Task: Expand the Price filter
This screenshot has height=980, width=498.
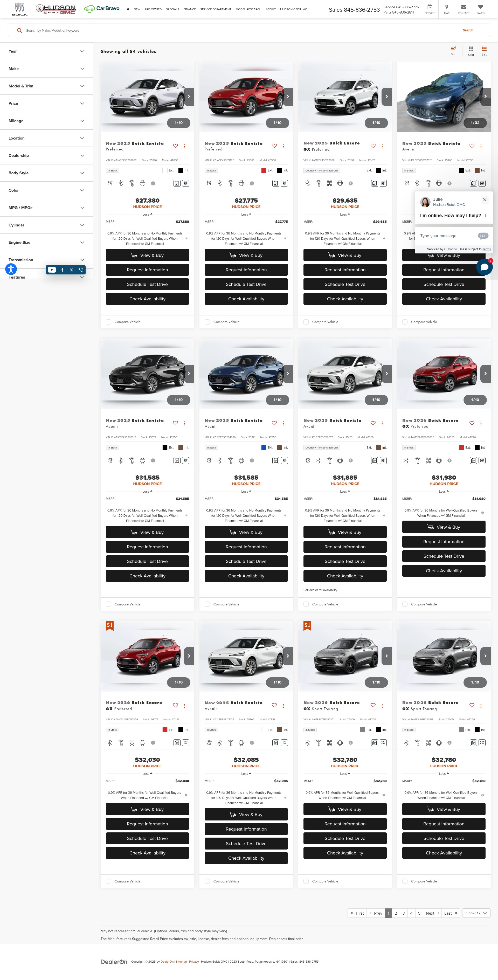Action: 46,103
